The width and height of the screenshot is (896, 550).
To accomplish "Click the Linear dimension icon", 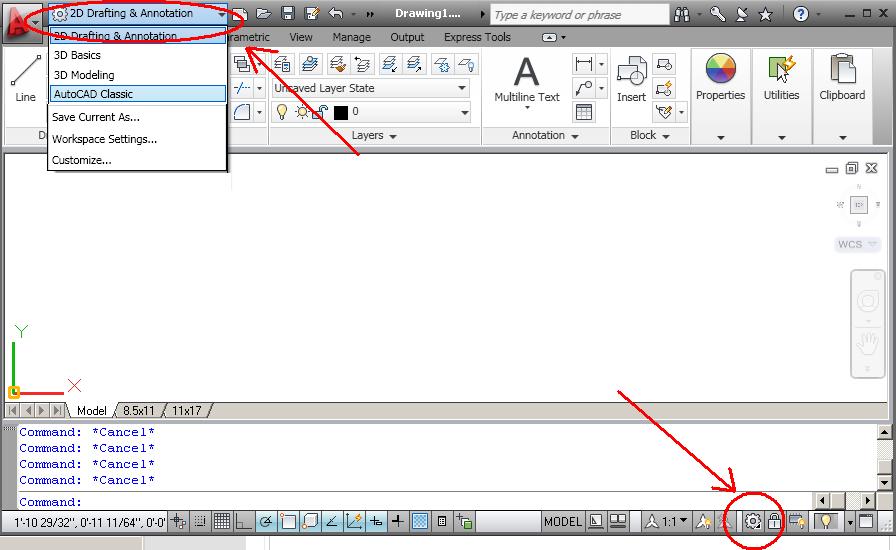I will (584, 64).
